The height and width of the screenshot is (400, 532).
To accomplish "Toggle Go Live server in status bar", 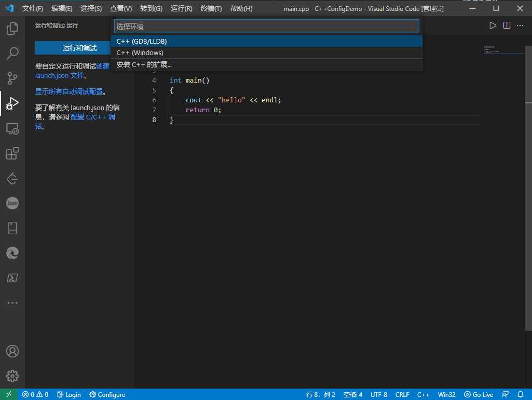I will (479, 394).
